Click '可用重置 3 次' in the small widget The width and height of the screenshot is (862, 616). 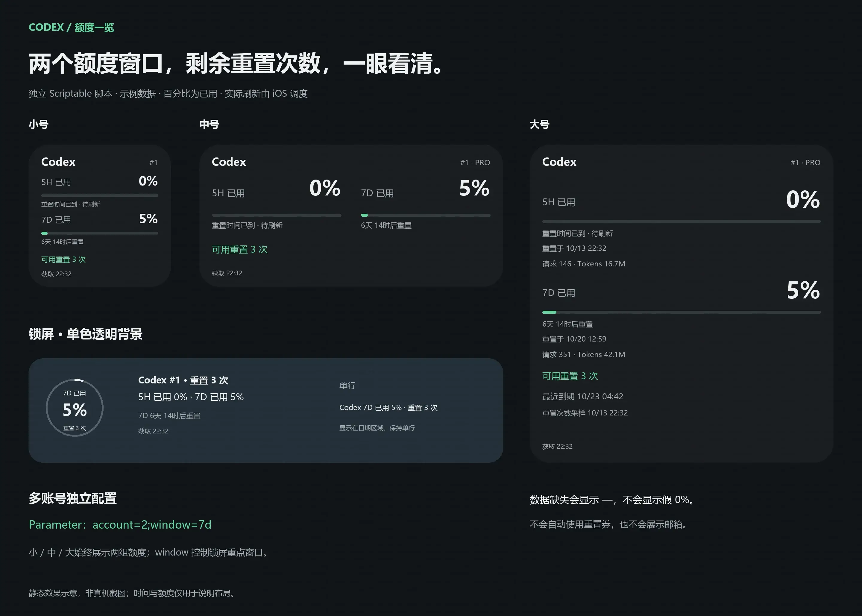click(63, 260)
